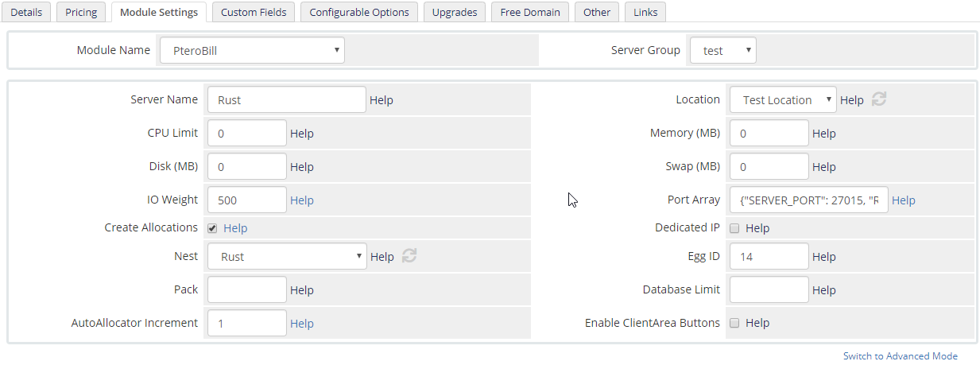Viewport: 980px width, 365px height.
Task: Open the Configurable Options tab
Action: coord(359,12)
